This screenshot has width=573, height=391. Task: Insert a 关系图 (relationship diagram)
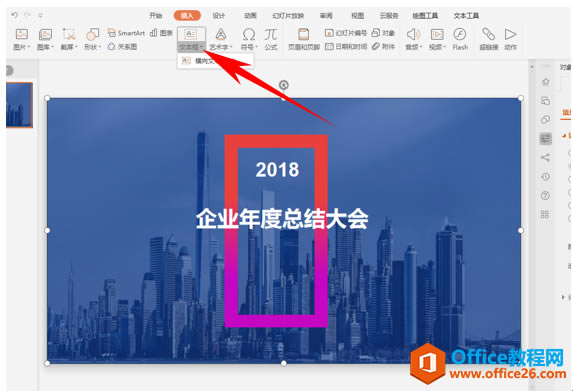(x=122, y=46)
